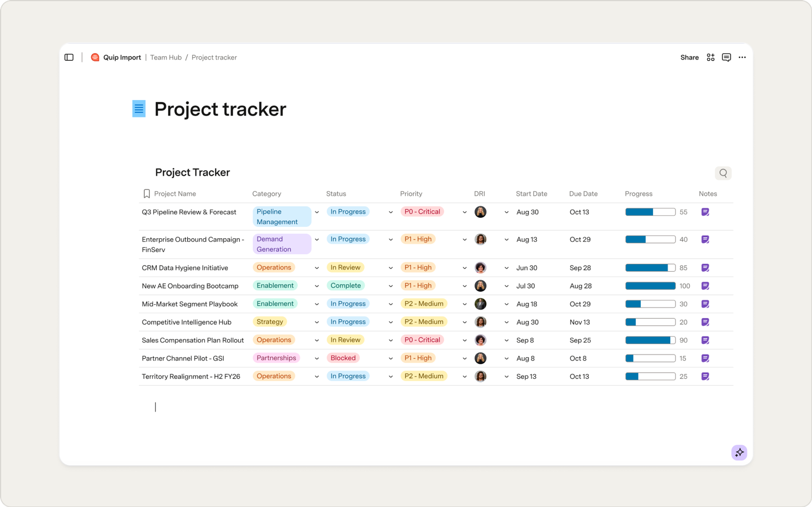Image resolution: width=812 pixels, height=507 pixels.
Task: Click the Progress column header
Action: click(x=638, y=194)
